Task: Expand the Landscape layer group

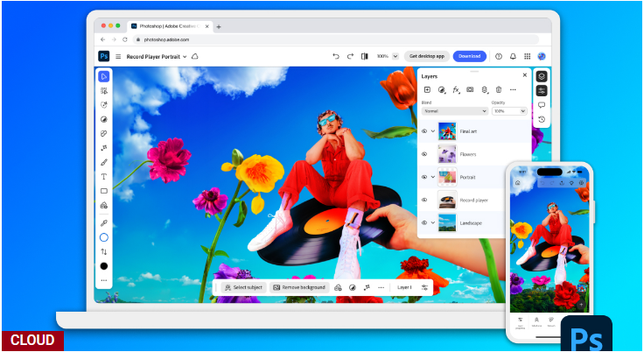Action: pyautogui.click(x=433, y=222)
